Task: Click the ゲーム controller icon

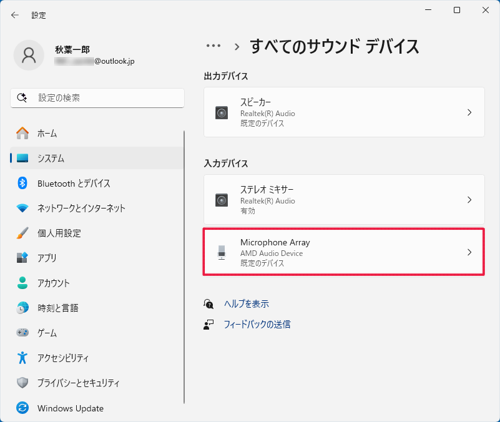Action: pos(22,332)
